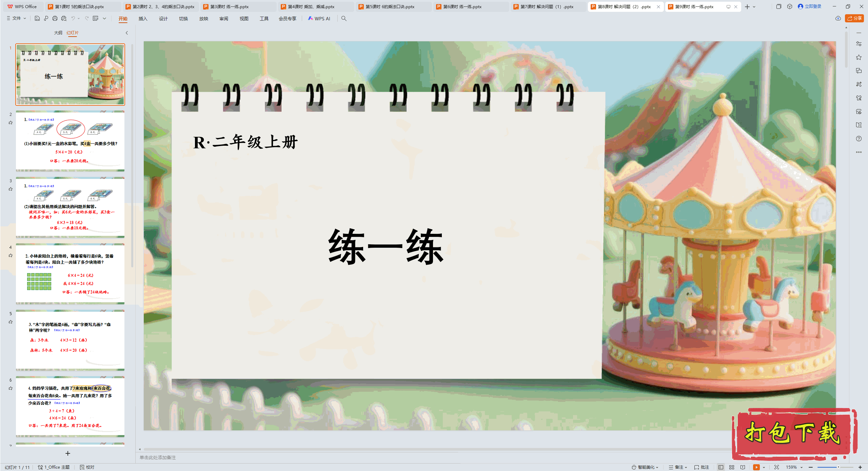This screenshot has width=868, height=471.
Task: Click the zoom out minus button
Action: (811, 467)
